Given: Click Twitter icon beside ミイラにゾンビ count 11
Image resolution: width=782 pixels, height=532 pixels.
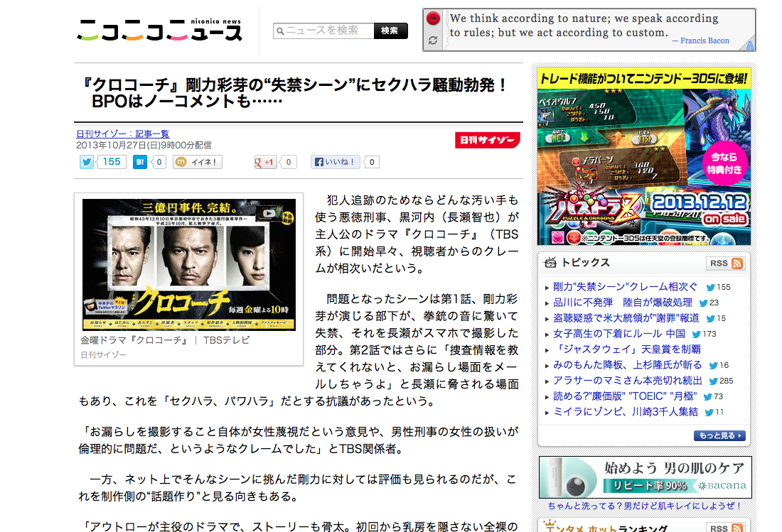Looking at the screenshot, I should (709, 413).
